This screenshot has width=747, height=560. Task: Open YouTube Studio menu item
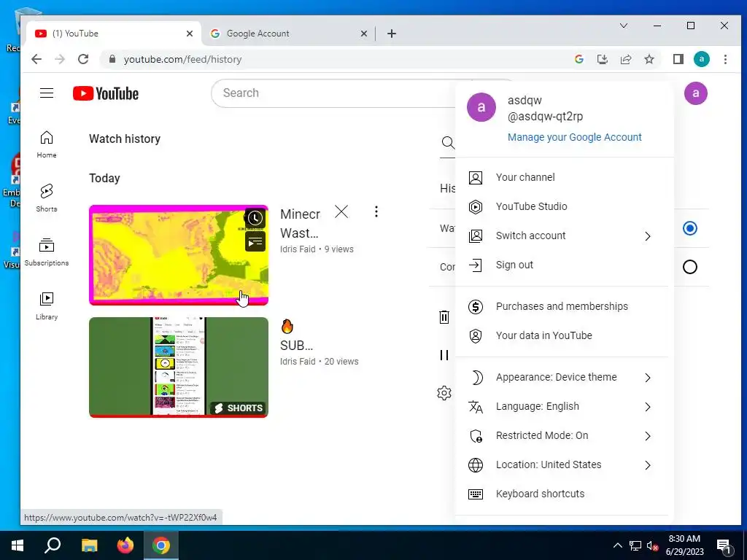coord(561,206)
